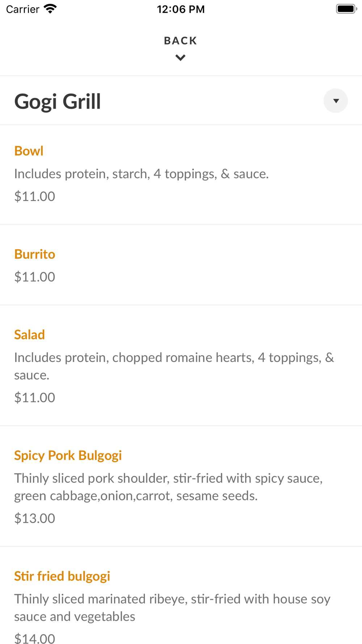Open the Bowl item description text

point(142,174)
